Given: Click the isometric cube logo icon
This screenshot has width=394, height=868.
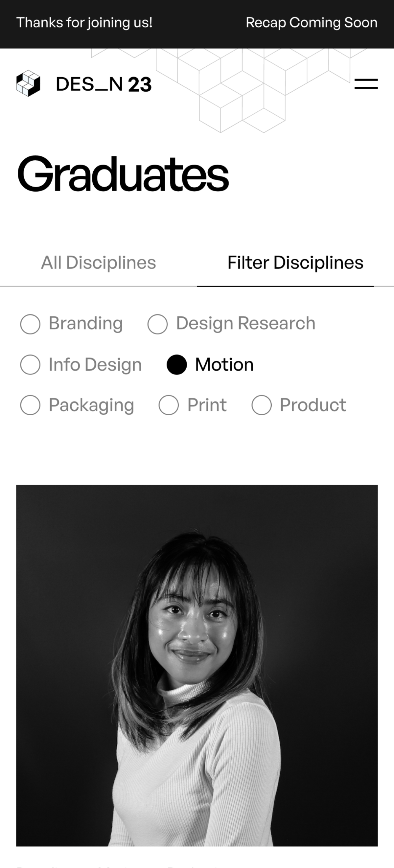Looking at the screenshot, I should 28,83.
